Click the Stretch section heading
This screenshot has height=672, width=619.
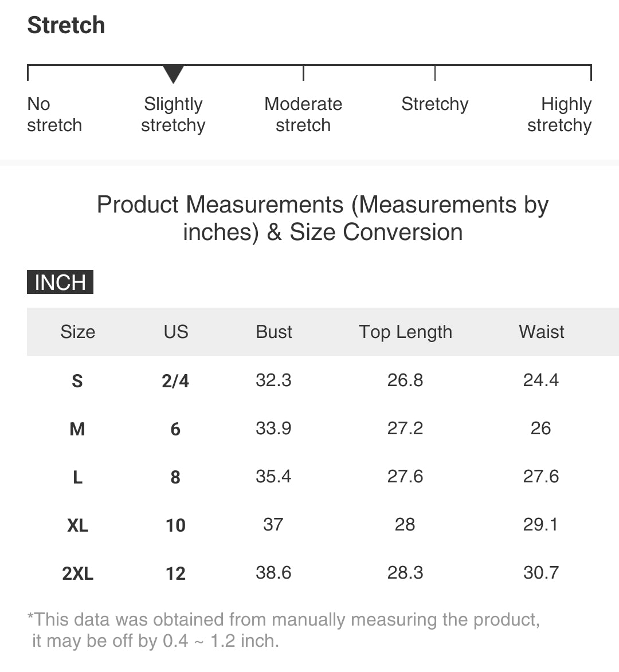pos(66,25)
